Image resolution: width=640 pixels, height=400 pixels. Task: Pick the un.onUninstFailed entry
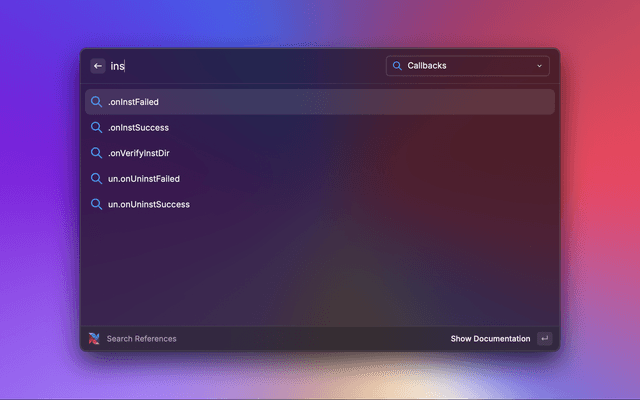pos(143,179)
